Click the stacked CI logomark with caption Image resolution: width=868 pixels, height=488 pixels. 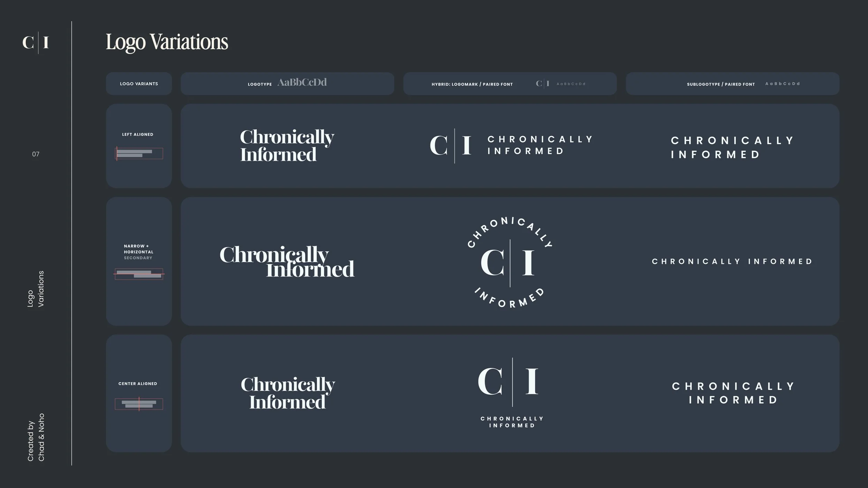512,393
